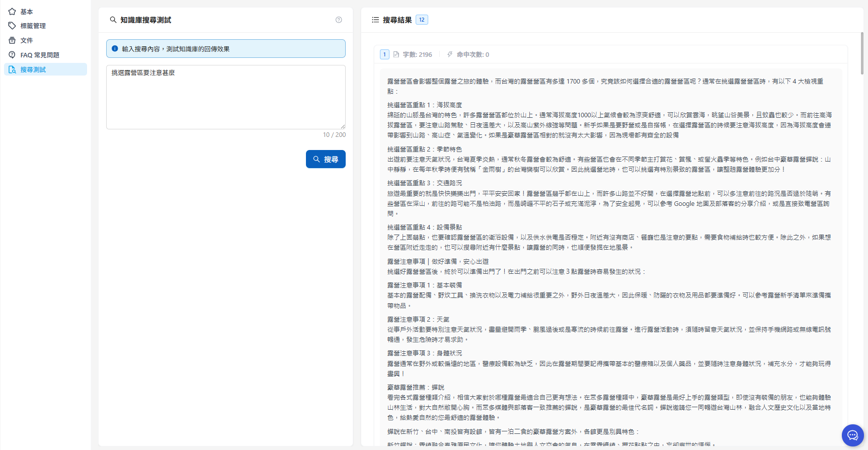Image resolution: width=868 pixels, height=450 pixels.
Task: Click the lightning icon beside 命中次數
Action: tap(450, 54)
